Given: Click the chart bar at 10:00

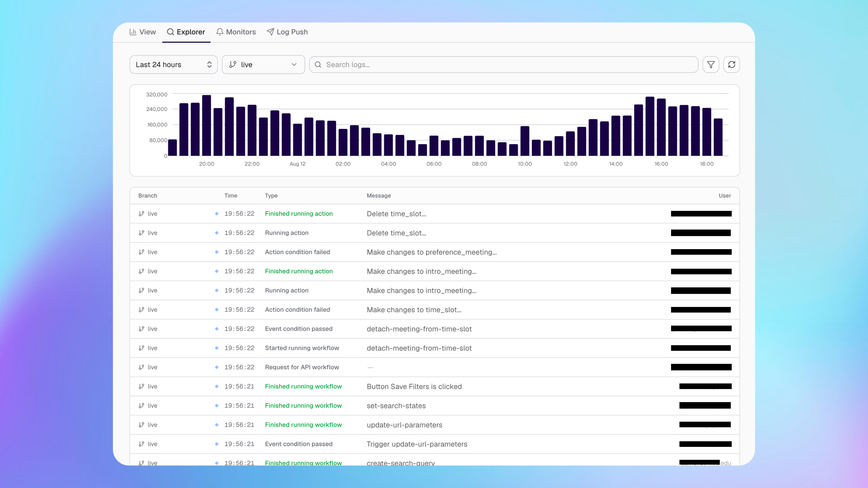Looking at the screenshot, I should coord(525,141).
